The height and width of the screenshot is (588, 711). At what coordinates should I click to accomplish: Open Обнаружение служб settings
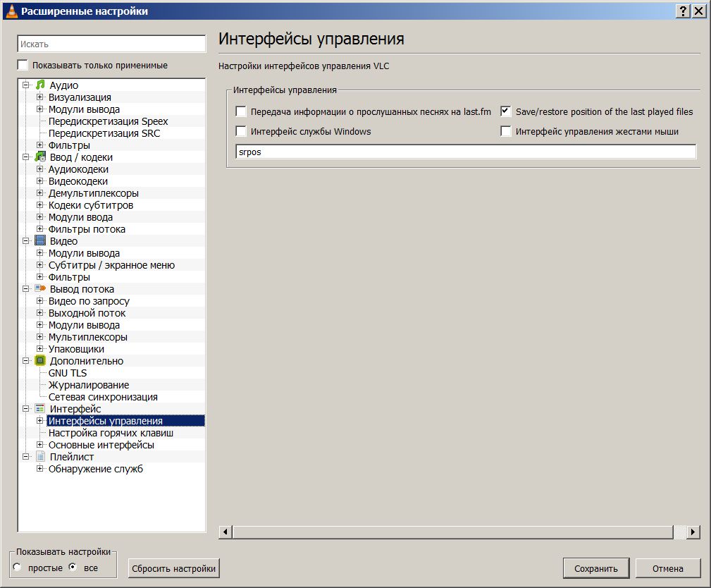point(96,469)
